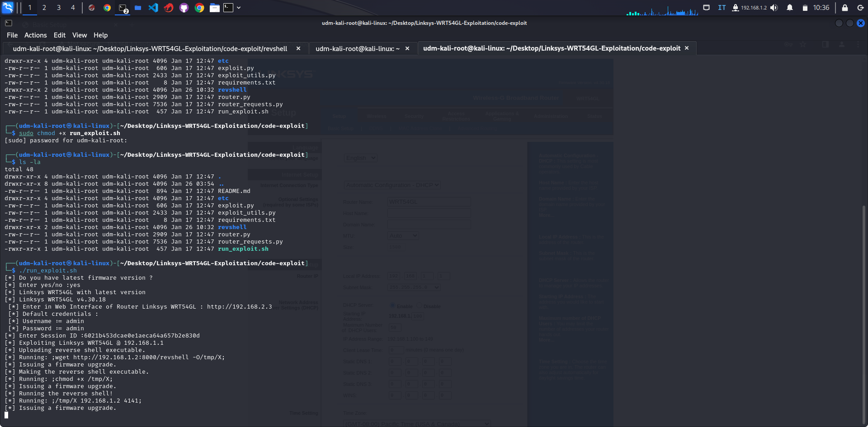Click the terminal vertical scrollbar

tap(864, 314)
